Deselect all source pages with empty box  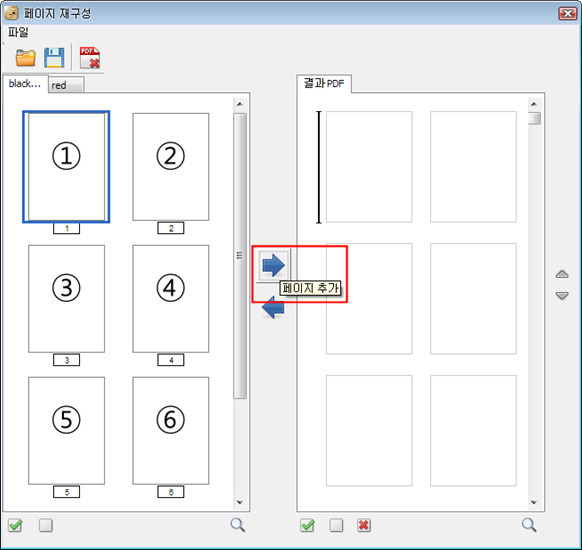coord(46,525)
